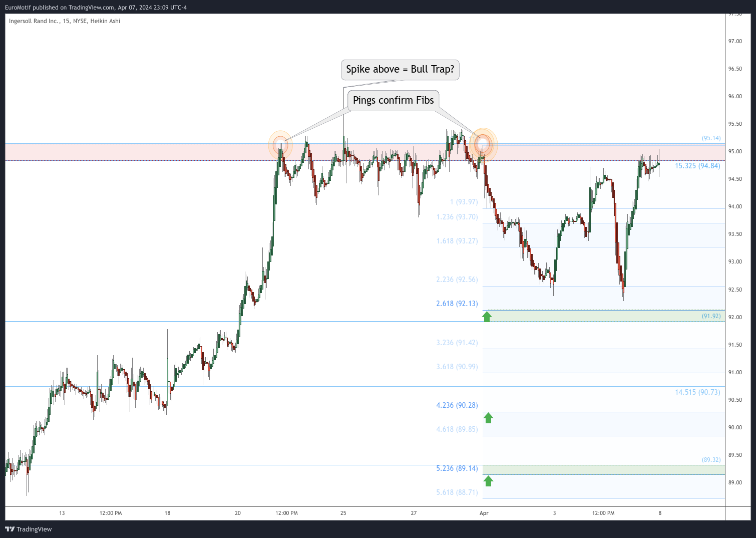Image resolution: width=756 pixels, height=538 pixels.
Task: Click 92.50 on the price axis
Action: coord(735,290)
